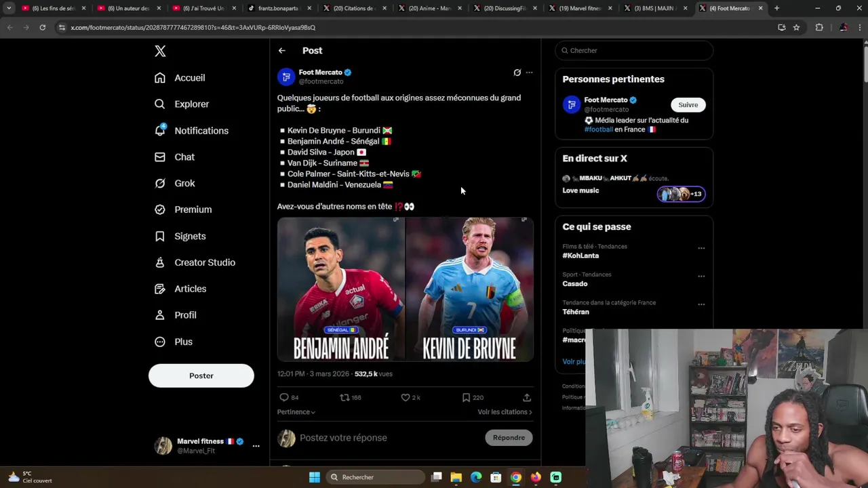Screen dimensions: 868x488
Task: Open Microsoft Edge from taskbar
Action: (476, 477)
